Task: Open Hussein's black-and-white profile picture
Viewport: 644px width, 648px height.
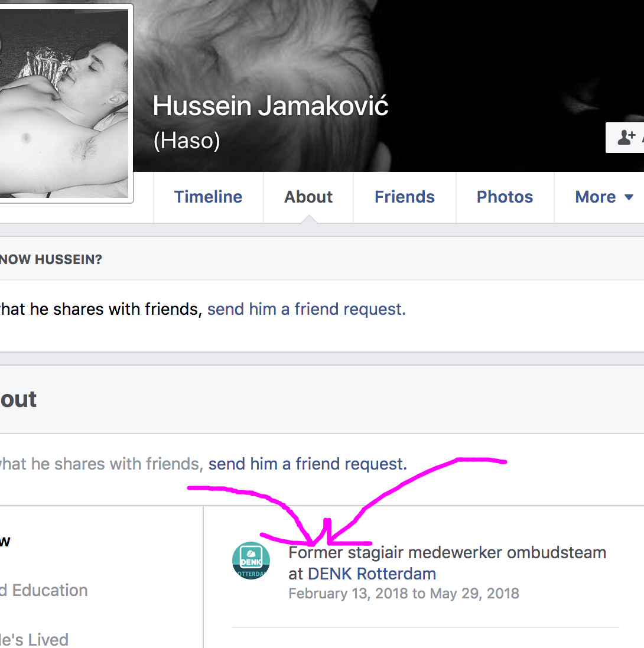Action: click(x=64, y=103)
